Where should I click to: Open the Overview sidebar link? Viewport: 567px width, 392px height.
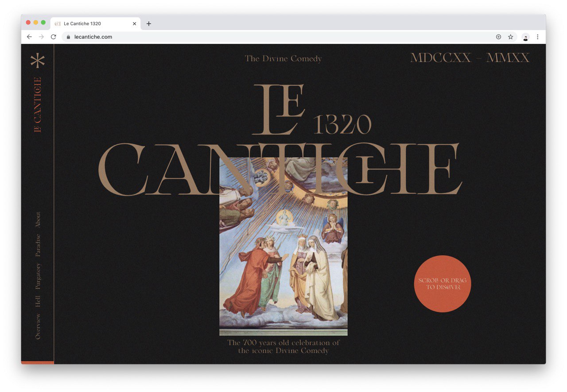coord(38,327)
